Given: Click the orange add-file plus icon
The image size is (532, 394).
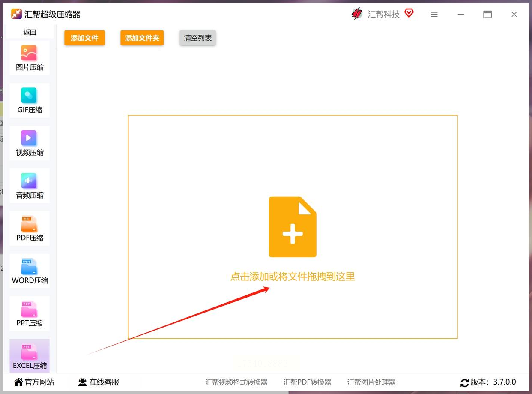Looking at the screenshot, I should (x=293, y=227).
